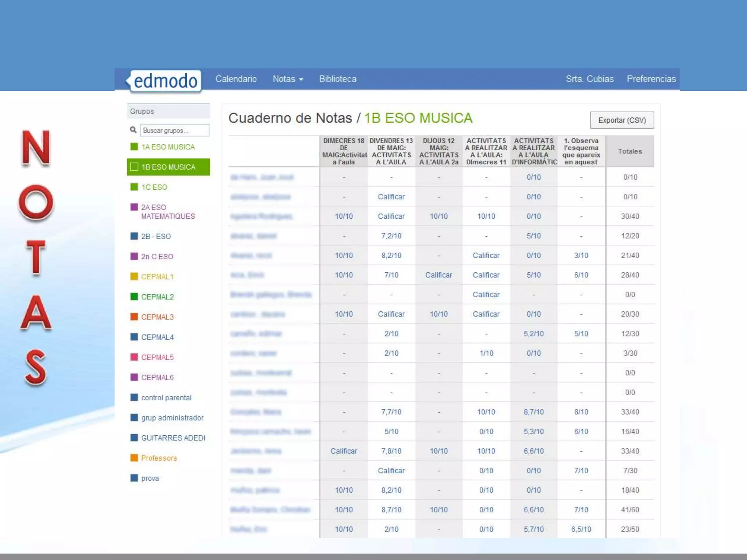Click the Exportar (CSV) button
The height and width of the screenshot is (560, 747).
tap(622, 120)
